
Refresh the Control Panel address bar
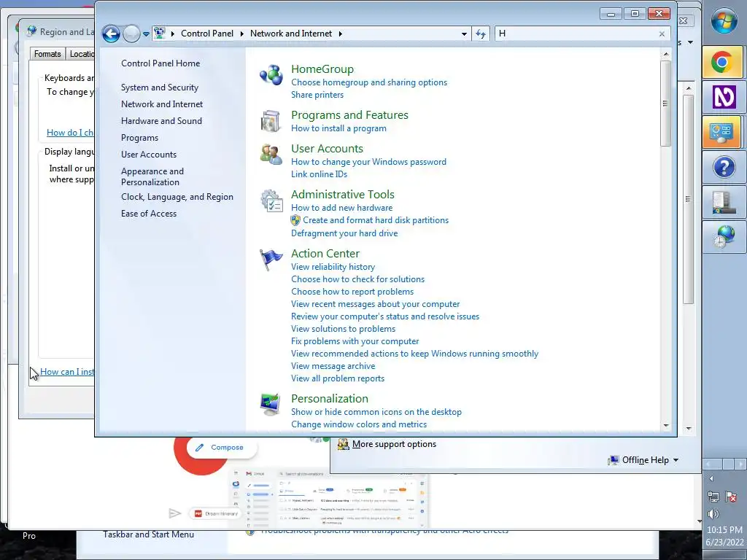(481, 34)
